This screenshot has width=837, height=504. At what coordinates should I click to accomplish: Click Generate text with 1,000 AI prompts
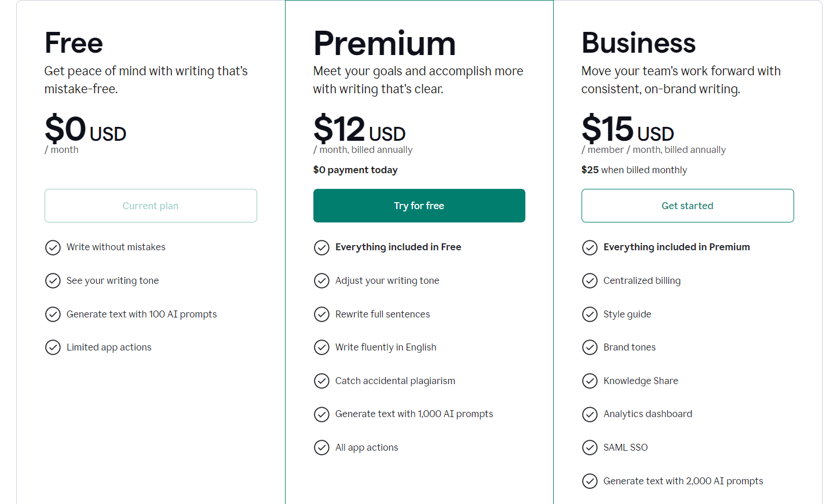pos(414,414)
